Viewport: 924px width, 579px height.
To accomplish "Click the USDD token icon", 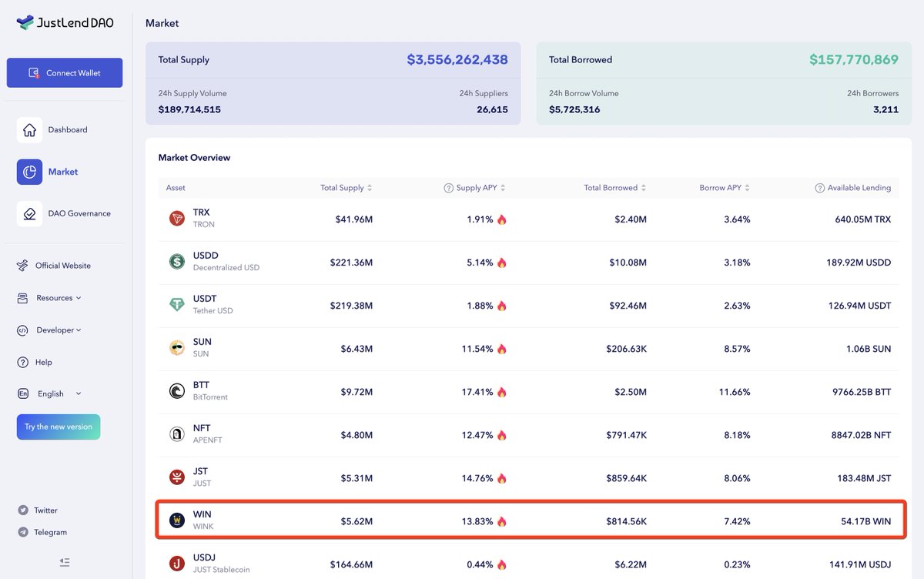I will coord(177,262).
